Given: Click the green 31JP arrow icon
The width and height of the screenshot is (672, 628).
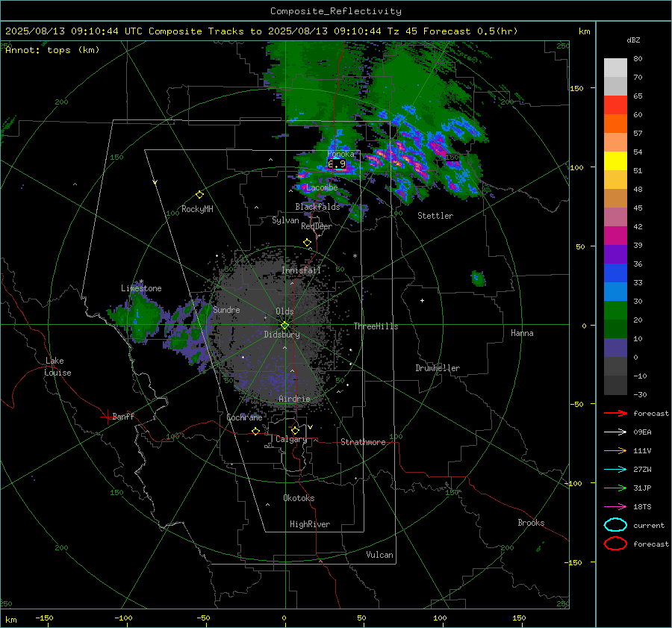Looking at the screenshot, I should point(615,488).
